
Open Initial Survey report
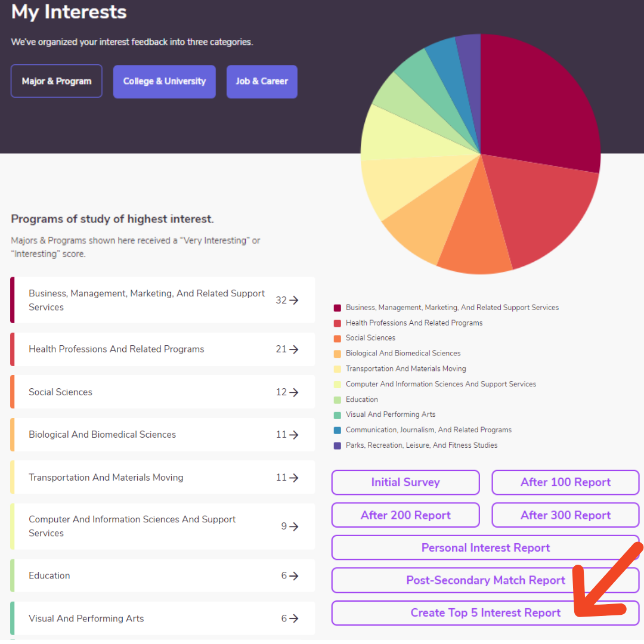point(405,482)
